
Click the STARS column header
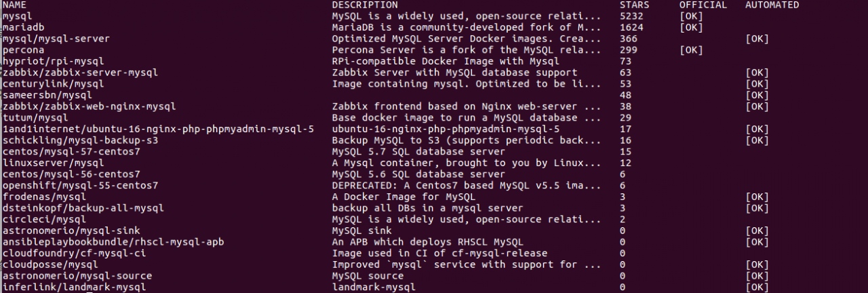point(635,5)
